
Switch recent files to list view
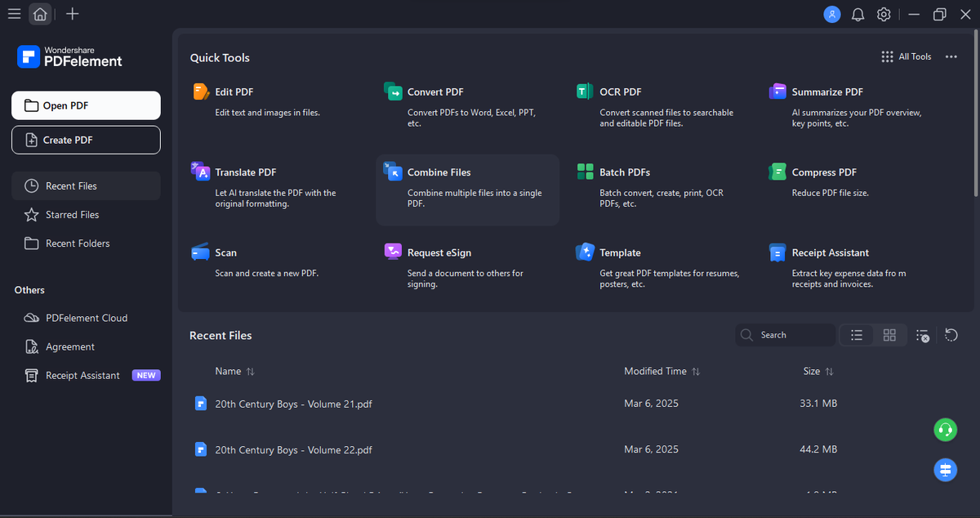pos(857,335)
